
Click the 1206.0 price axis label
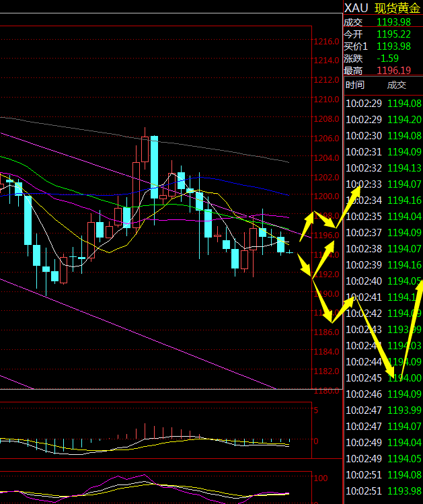pos(326,138)
